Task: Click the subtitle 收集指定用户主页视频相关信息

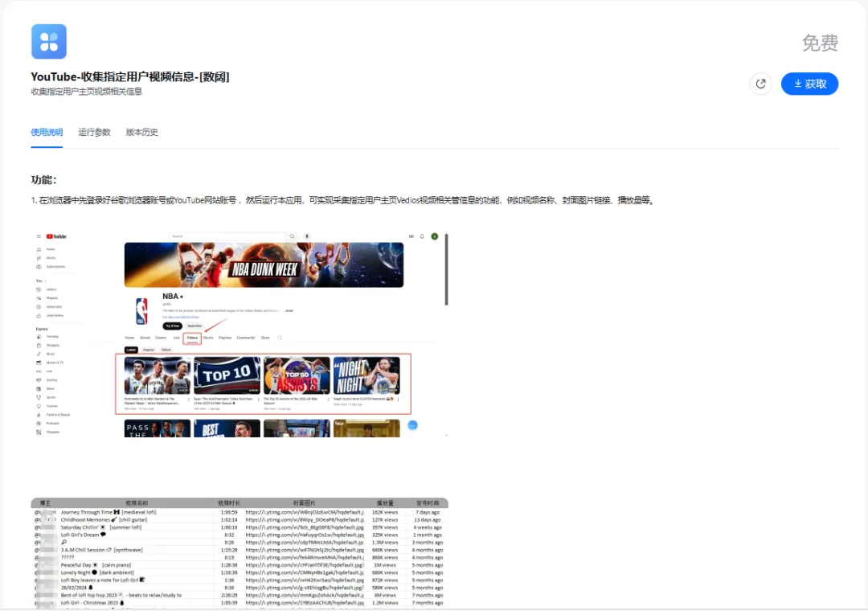Action: [86, 92]
